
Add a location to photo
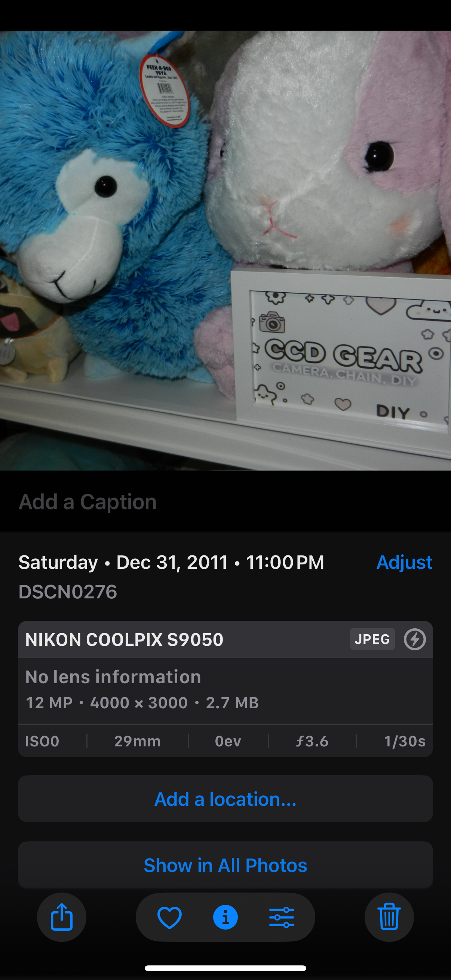coord(225,799)
